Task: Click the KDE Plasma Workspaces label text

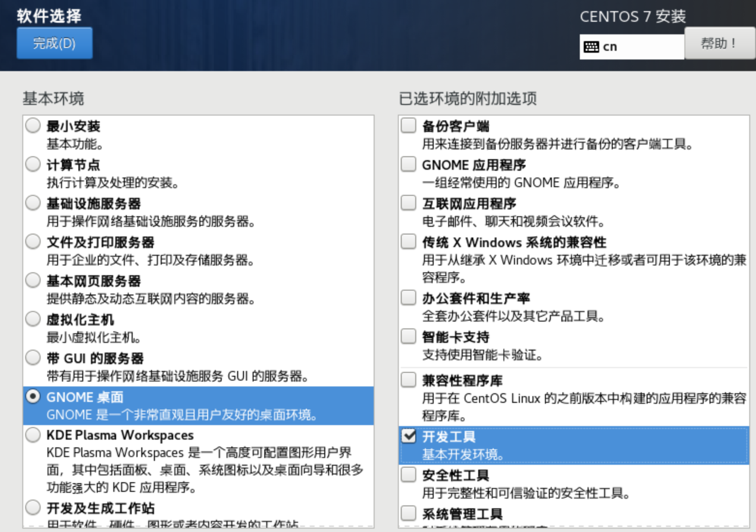Action: pyautogui.click(x=120, y=435)
